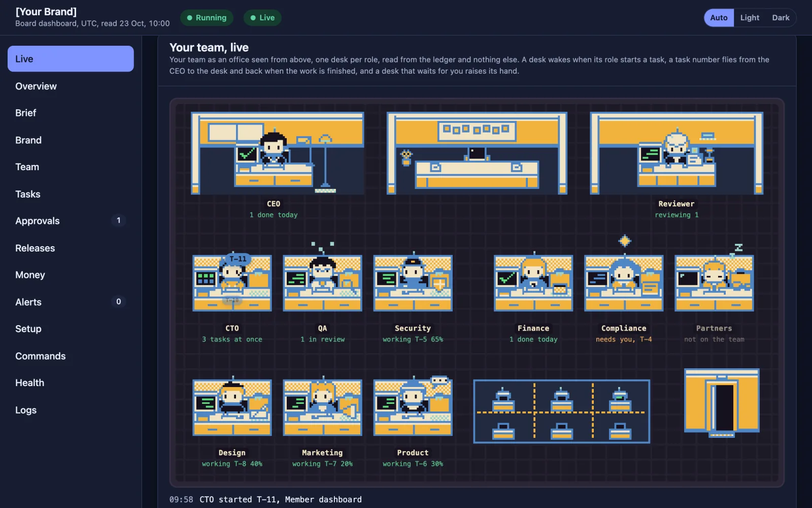The width and height of the screenshot is (812, 508).
Task: Open the Brand page
Action: [71, 140]
